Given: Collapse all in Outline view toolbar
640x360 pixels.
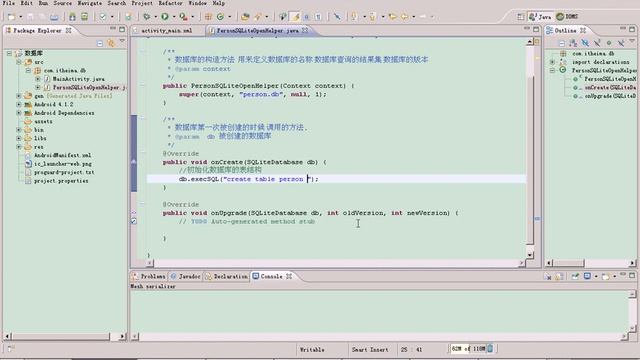Looking at the screenshot, I should pyautogui.click(x=562, y=43).
